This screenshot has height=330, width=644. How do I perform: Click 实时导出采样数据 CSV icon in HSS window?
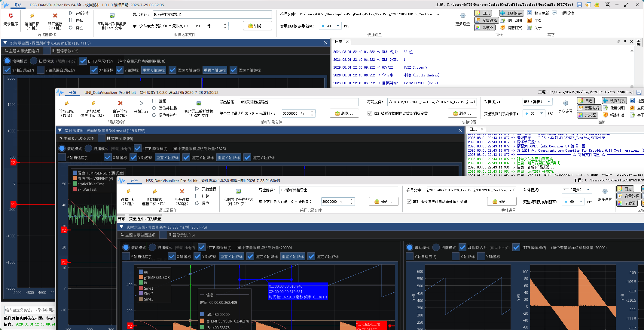(x=238, y=191)
